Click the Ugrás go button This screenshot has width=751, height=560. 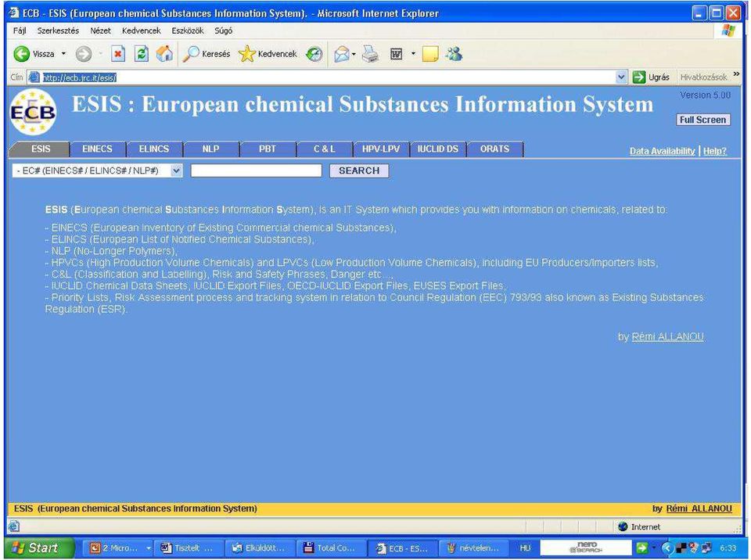[x=651, y=77]
